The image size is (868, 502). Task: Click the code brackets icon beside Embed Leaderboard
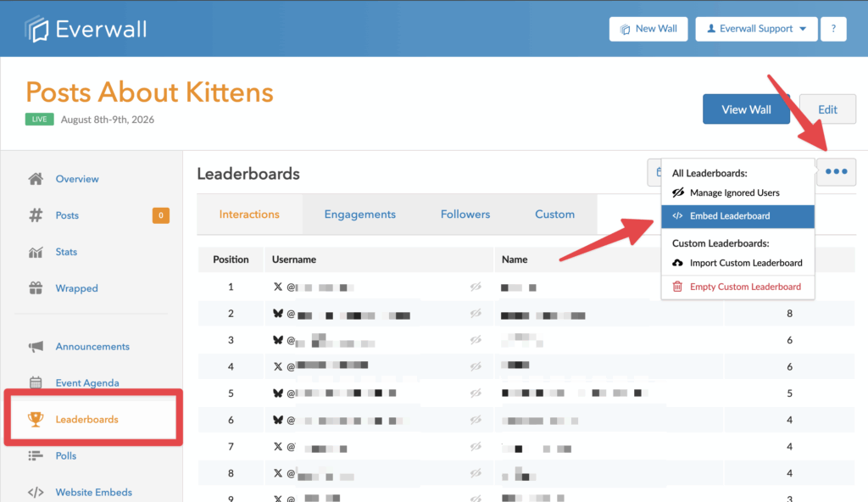677,216
